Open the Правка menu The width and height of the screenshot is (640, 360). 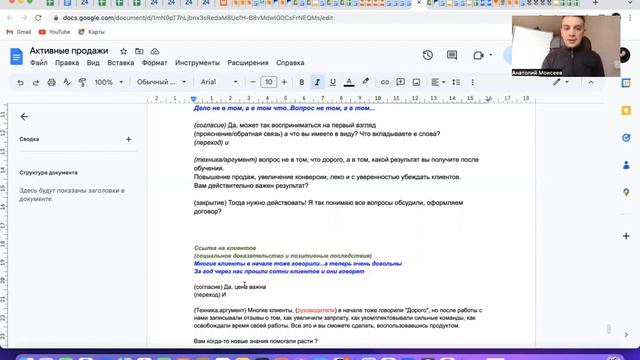click(67, 63)
